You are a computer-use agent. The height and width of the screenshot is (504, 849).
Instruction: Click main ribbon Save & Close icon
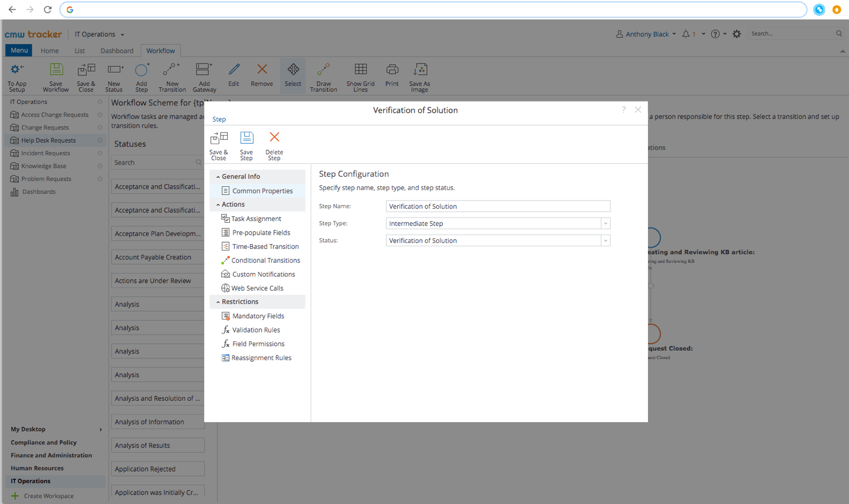pos(86,70)
